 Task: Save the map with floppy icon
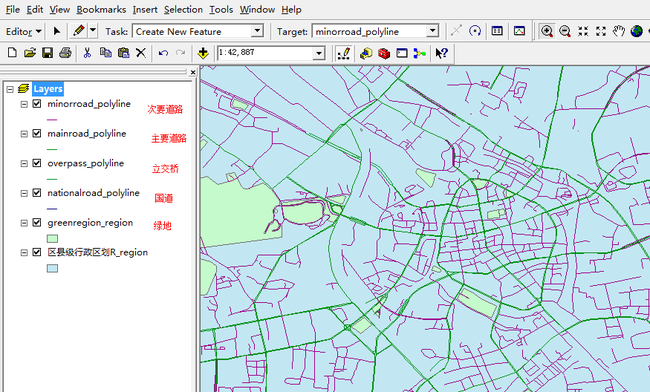47,53
